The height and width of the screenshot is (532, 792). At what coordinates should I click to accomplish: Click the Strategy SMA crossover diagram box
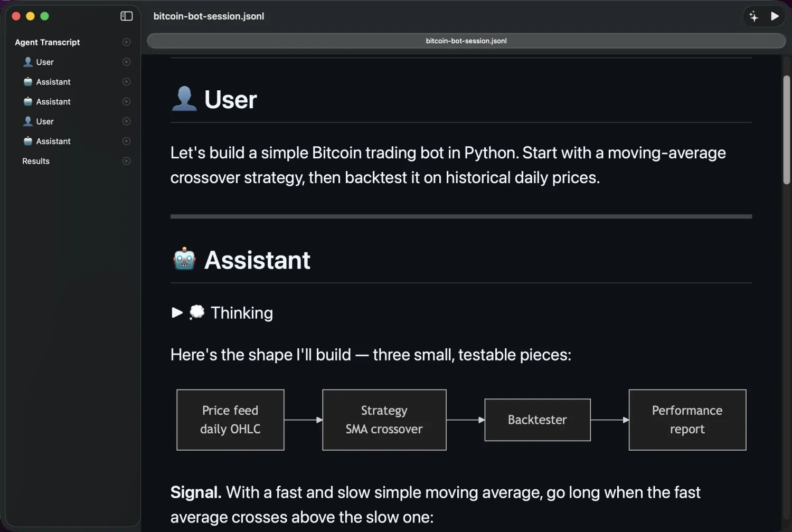point(384,420)
